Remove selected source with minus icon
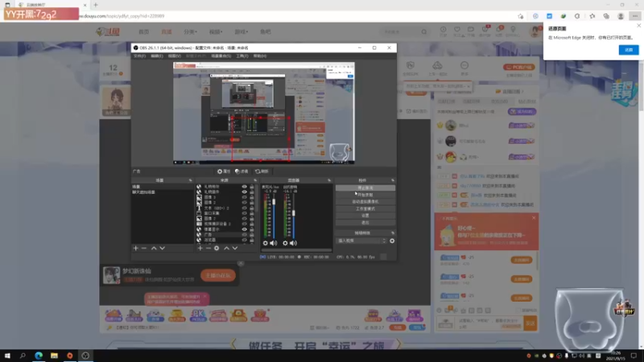The image size is (644, 362). pos(208,249)
